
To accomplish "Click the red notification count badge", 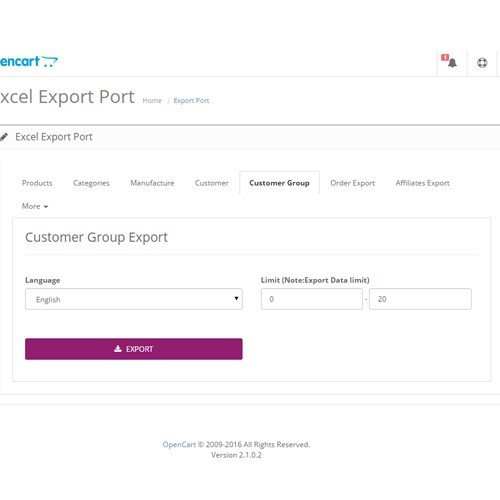I will point(445,57).
